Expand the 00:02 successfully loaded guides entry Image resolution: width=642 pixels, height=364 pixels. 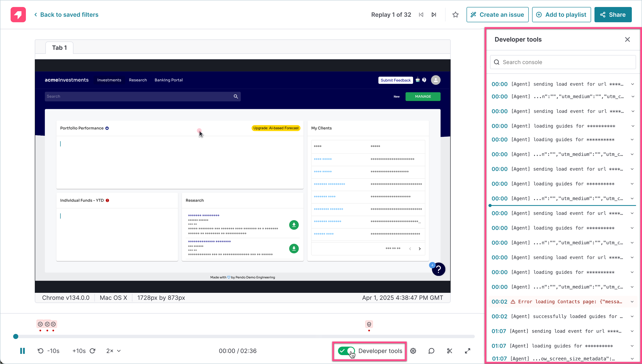coord(632,317)
